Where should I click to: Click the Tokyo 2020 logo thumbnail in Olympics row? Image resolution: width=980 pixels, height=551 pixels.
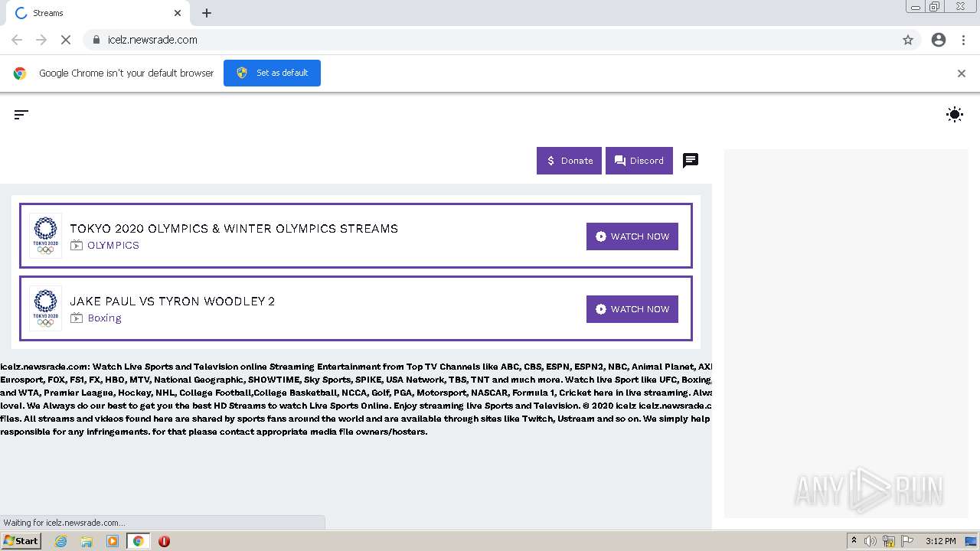click(x=45, y=236)
